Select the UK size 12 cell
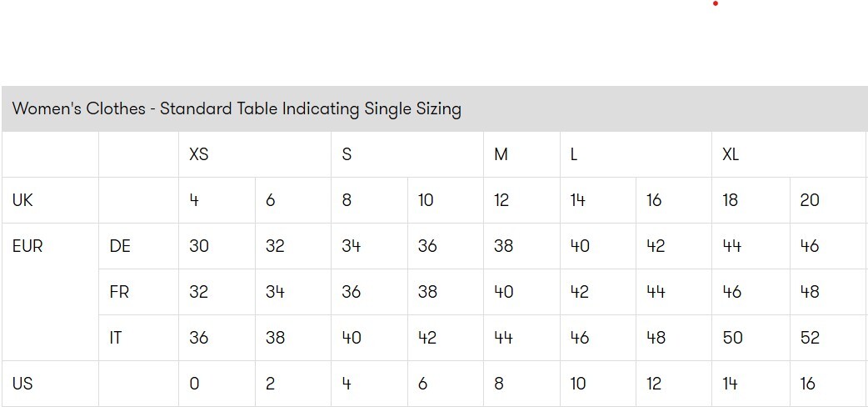Screen dimensions: 868x407 (501, 200)
